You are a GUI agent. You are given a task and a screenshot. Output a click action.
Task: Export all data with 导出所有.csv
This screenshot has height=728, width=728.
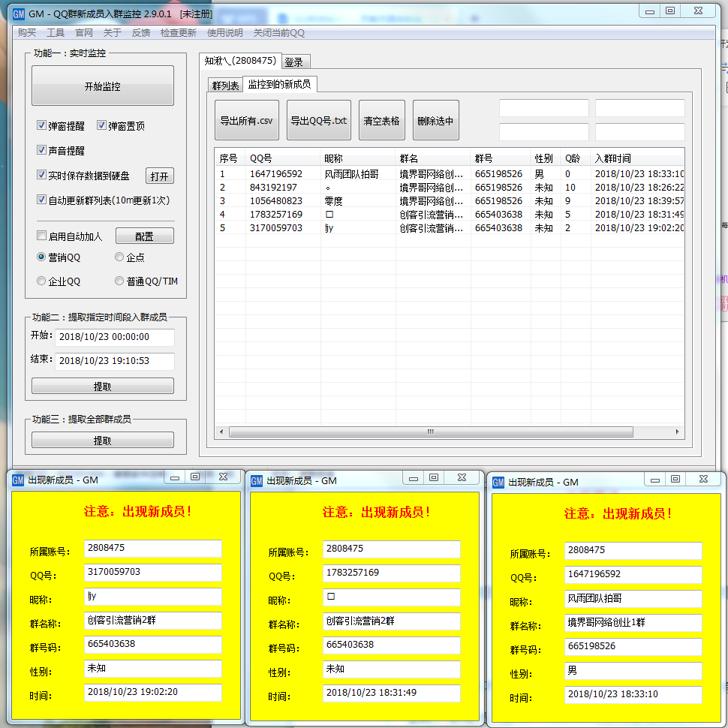click(247, 121)
